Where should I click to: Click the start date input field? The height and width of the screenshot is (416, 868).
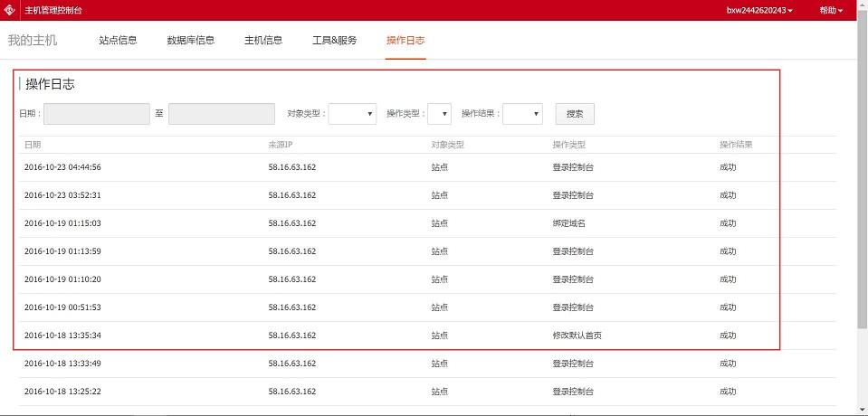(x=97, y=114)
